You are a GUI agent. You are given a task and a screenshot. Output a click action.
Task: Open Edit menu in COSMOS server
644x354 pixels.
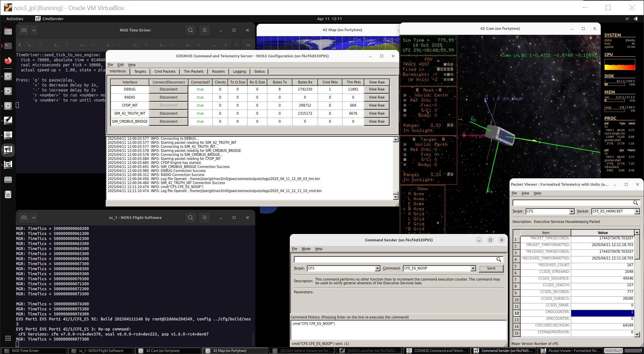(121, 65)
